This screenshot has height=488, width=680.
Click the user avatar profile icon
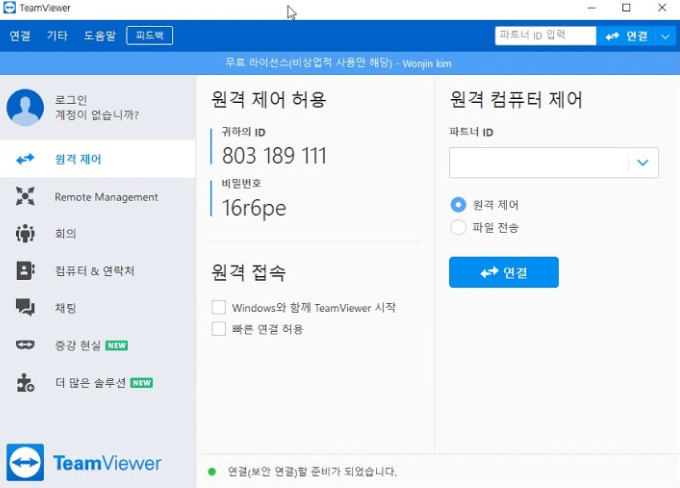coord(25,107)
